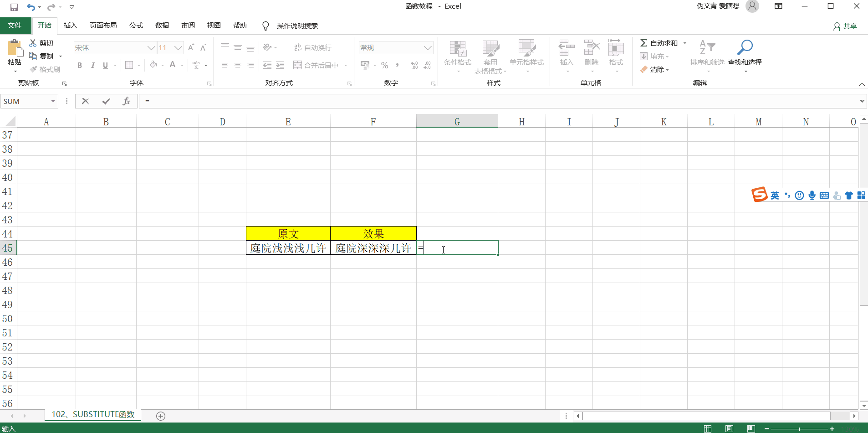
Task: Toggle Italic (I) formatting
Action: 92,65
